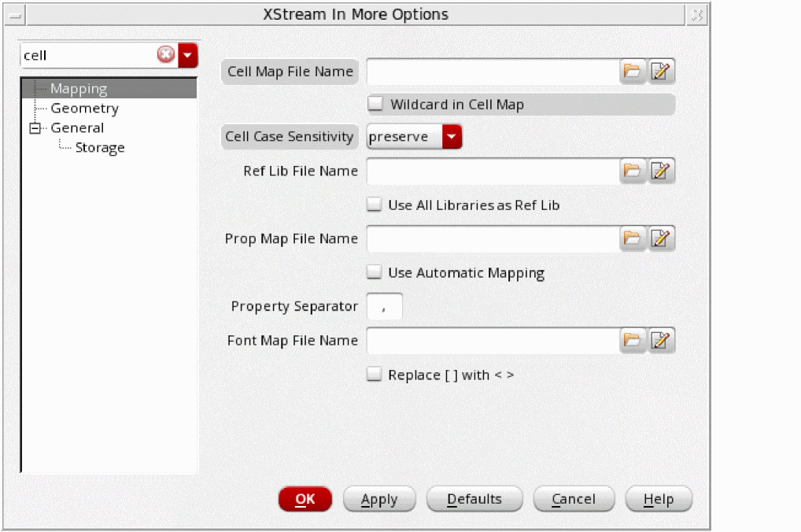The image size is (801, 532).
Task: Enable Wildcard in Cell Map checkbox
Action: (x=375, y=104)
